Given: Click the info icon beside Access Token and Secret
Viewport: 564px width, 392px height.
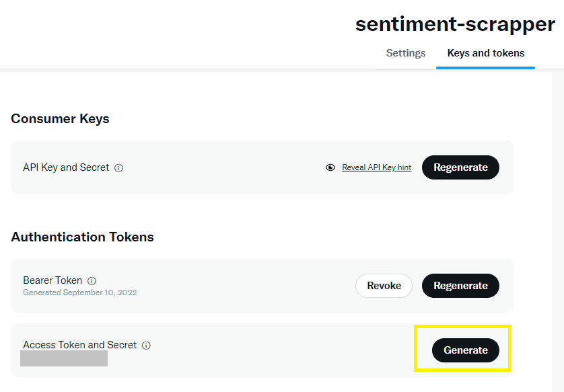Looking at the screenshot, I should tap(146, 345).
